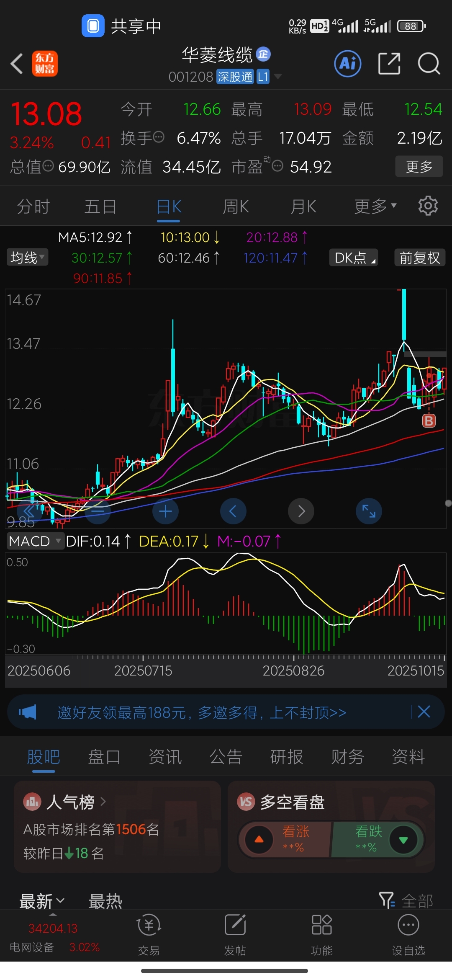Open the 更多 chart period dropdown
The image size is (452, 980).
(x=375, y=206)
